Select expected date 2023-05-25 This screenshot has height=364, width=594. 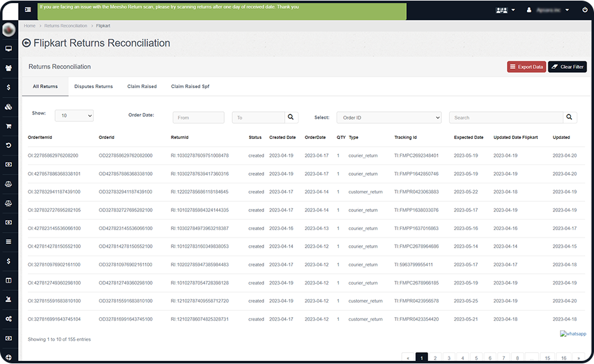[x=466, y=301]
